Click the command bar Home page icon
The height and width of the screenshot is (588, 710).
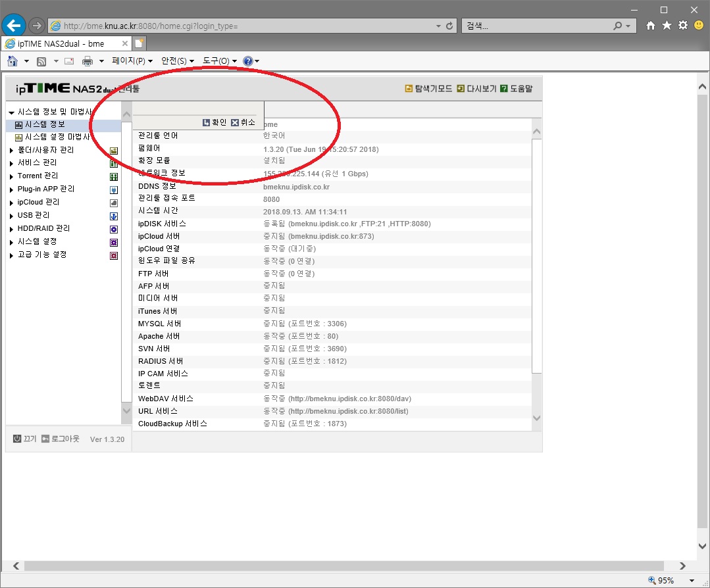[13, 61]
